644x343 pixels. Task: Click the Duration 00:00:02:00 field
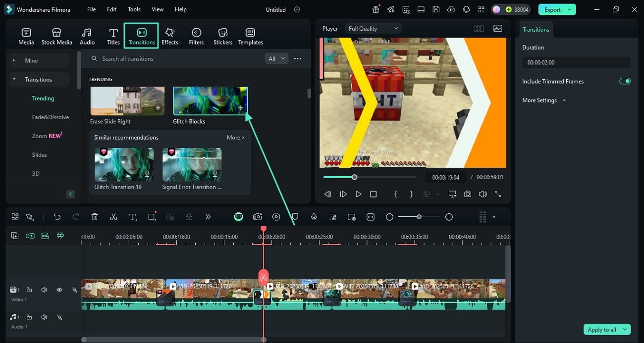(x=576, y=62)
